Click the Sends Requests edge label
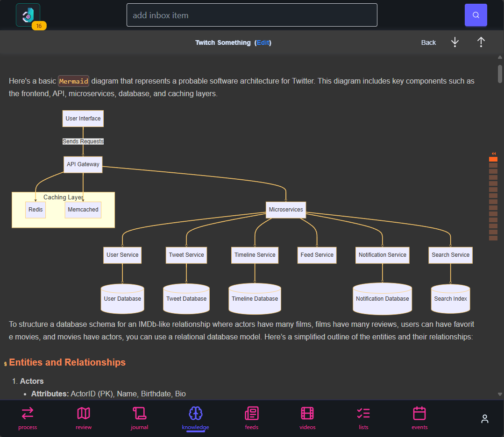This screenshot has height=437, width=504. pos(83,141)
